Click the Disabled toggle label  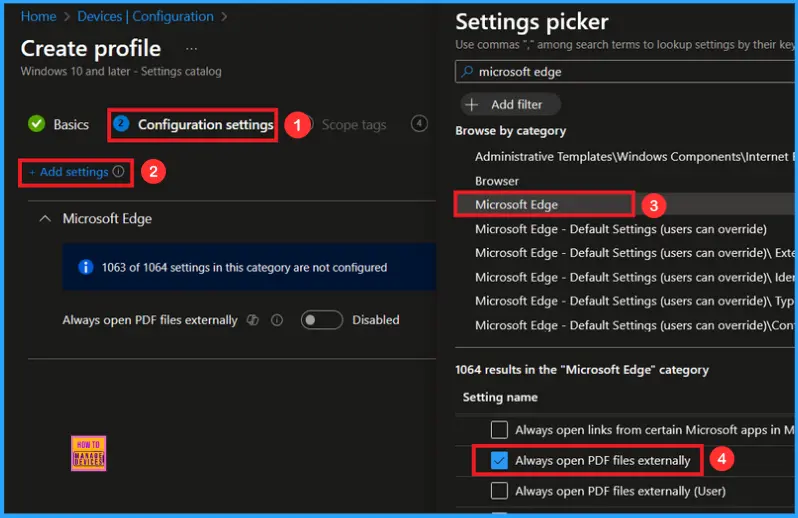[x=376, y=320]
